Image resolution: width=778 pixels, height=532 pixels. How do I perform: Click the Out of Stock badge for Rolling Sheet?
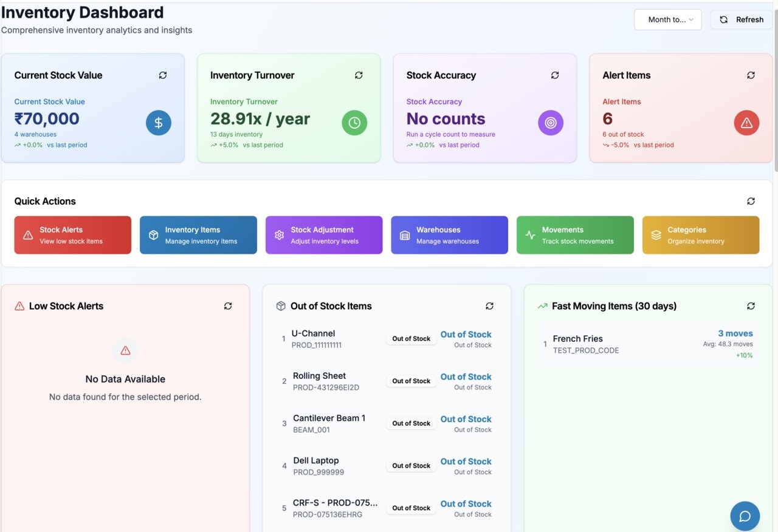(x=411, y=381)
